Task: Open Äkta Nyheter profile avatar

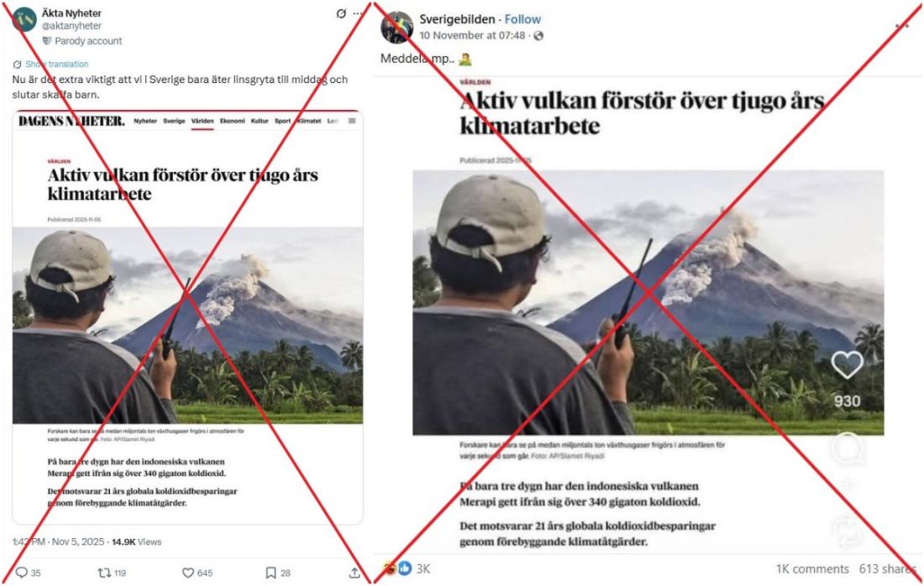Action: (24, 19)
